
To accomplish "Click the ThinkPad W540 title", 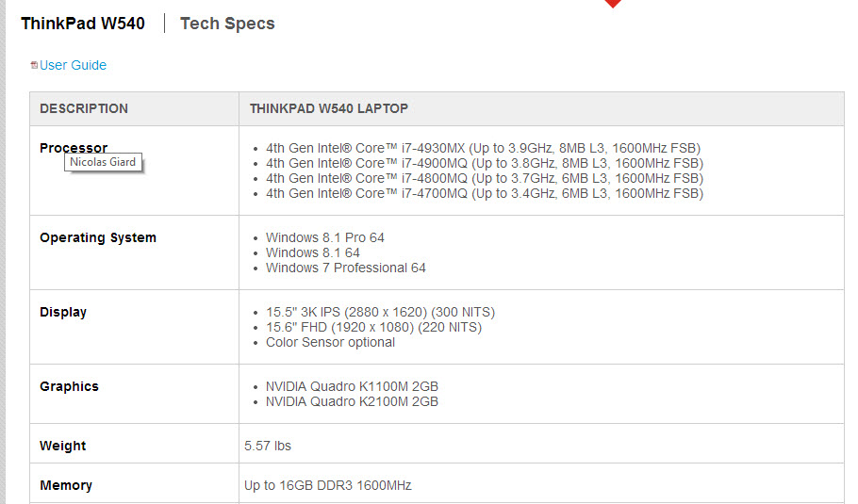I will coord(83,24).
